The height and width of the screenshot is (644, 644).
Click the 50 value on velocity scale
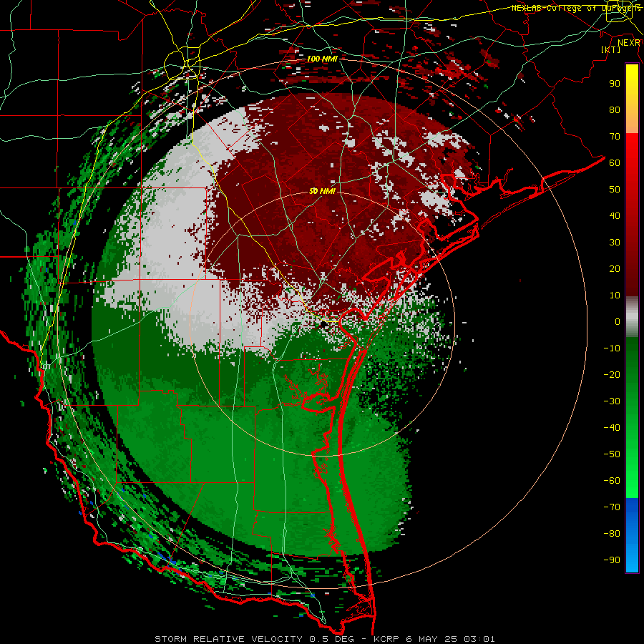(x=615, y=190)
